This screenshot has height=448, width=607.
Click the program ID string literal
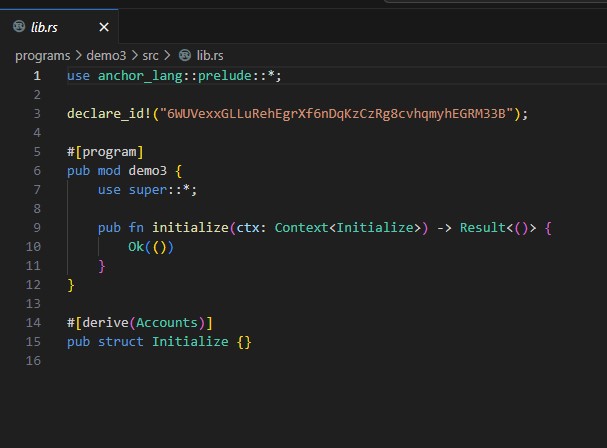tap(336, 114)
